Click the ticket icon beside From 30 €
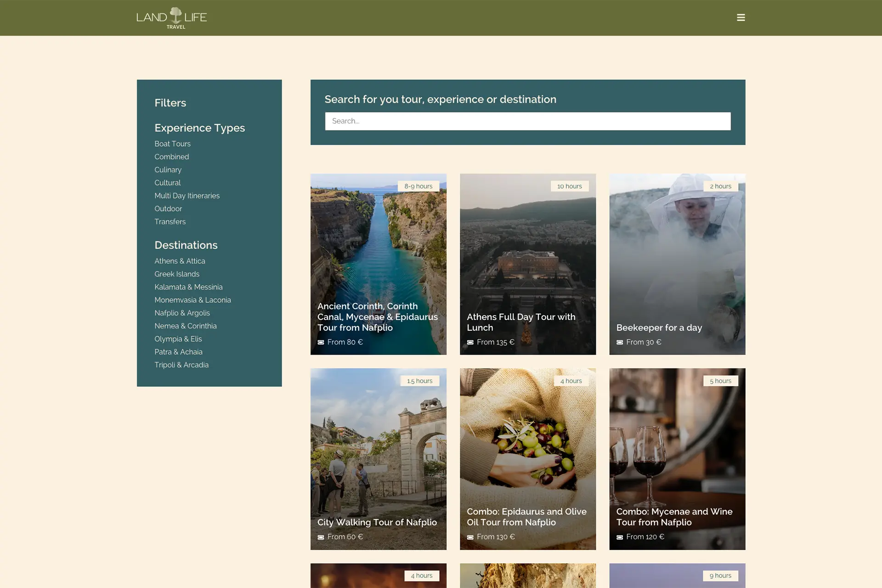 [x=619, y=342]
